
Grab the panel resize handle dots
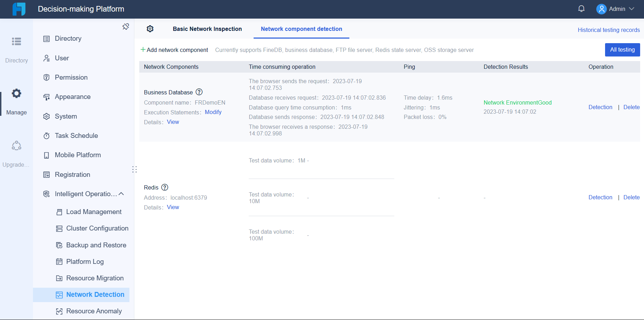134,169
